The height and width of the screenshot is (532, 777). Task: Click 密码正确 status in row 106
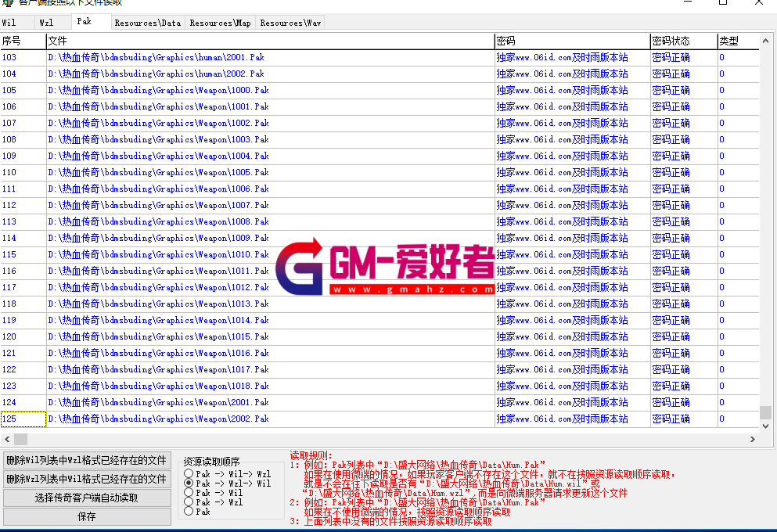pos(683,106)
